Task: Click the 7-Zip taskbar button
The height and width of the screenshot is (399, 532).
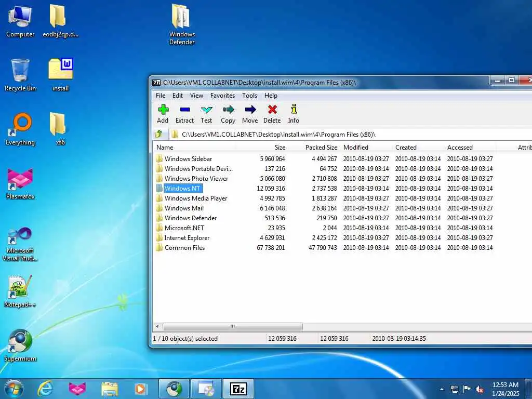Action: pos(238,389)
